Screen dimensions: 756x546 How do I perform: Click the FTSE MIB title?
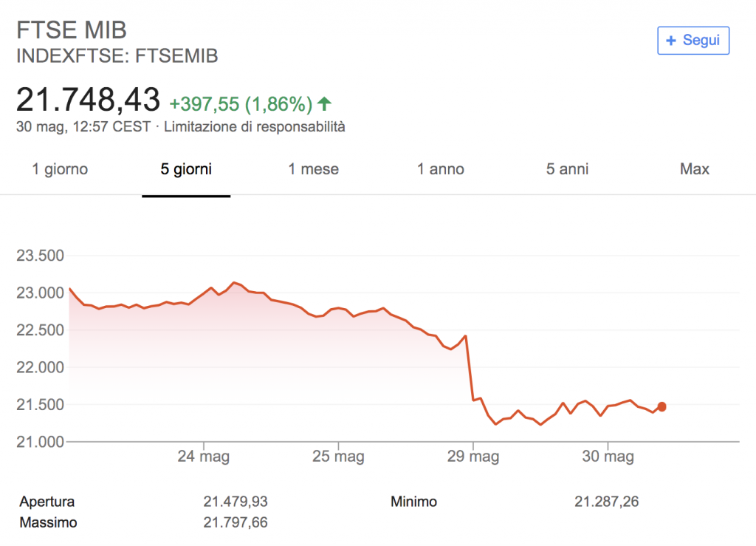tap(72, 30)
